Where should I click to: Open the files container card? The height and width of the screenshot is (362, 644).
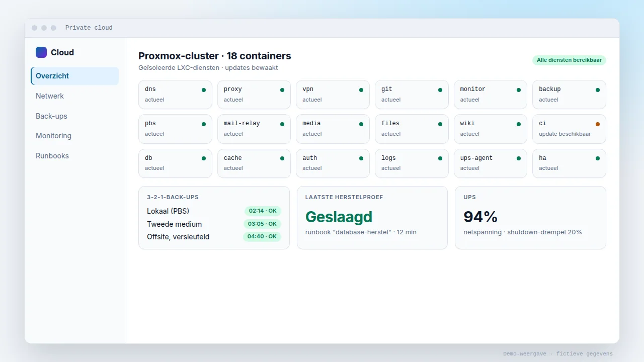(x=412, y=129)
